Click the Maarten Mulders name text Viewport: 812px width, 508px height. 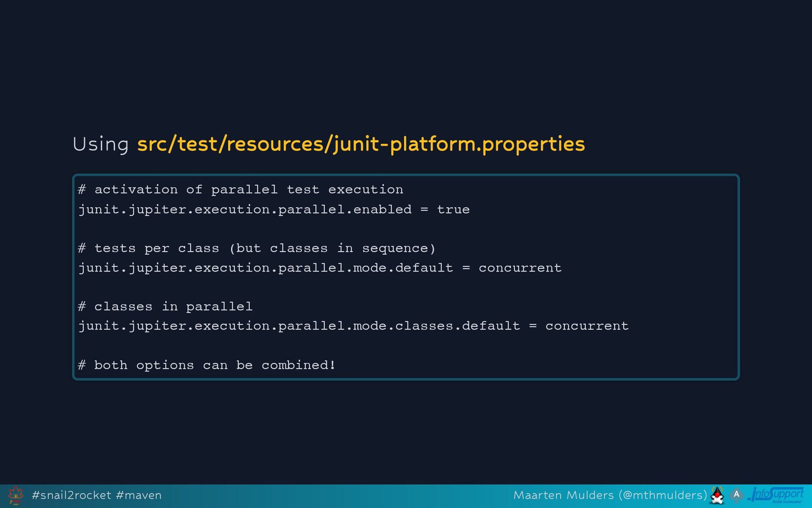click(x=563, y=495)
